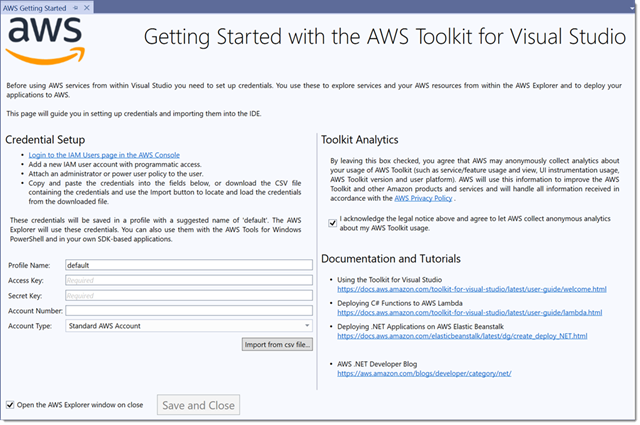640x425 pixels.
Task: Open the AWS .NET Developer Blog link
Action: point(424,374)
